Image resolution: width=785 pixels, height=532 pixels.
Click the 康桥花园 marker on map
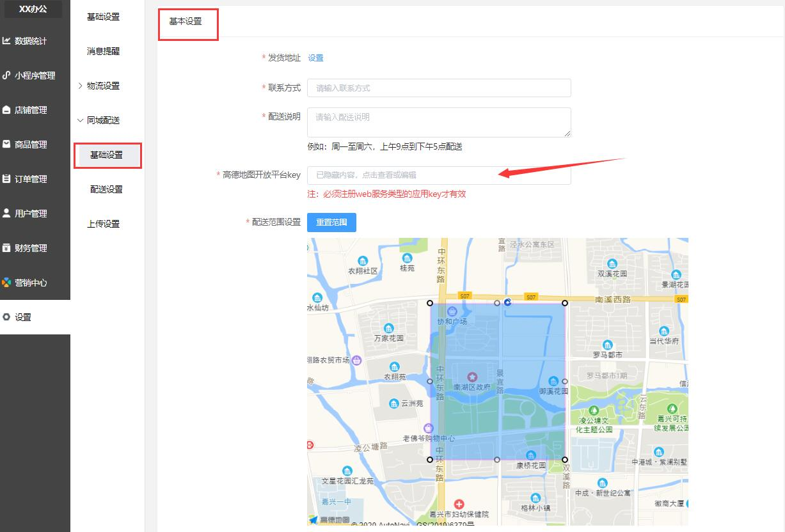click(531, 455)
